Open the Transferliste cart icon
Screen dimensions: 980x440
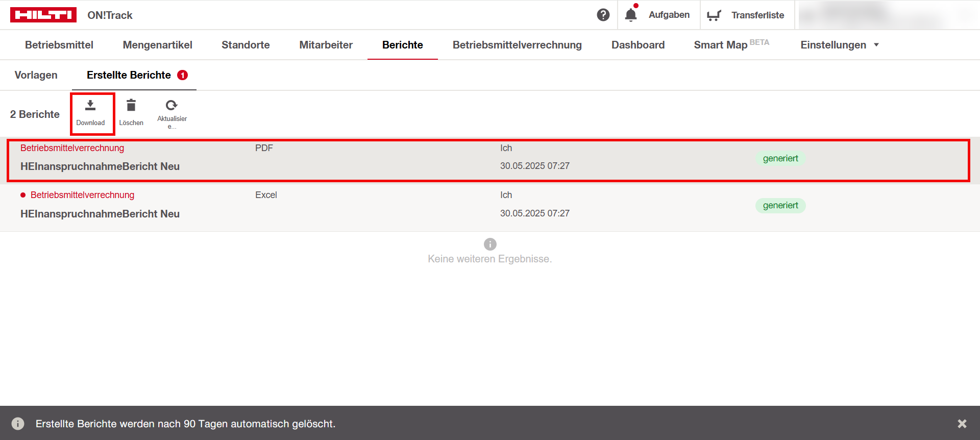pyautogui.click(x=714, y=15)
